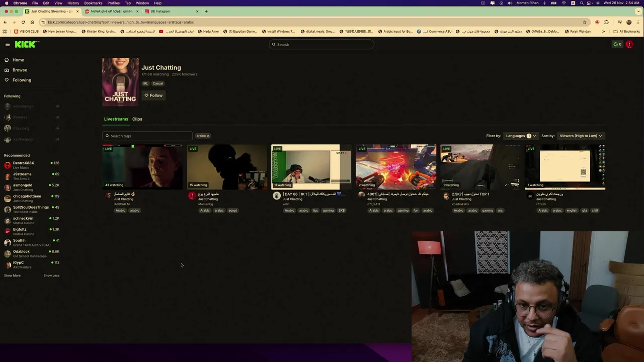Open the Languages filter dropdown

click(x=521, y=136)
